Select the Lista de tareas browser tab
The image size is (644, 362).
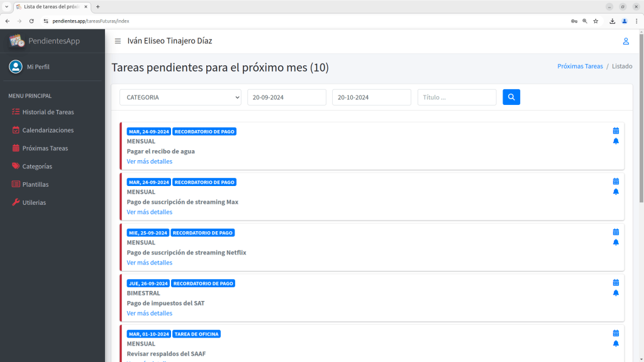click(52, 6)
